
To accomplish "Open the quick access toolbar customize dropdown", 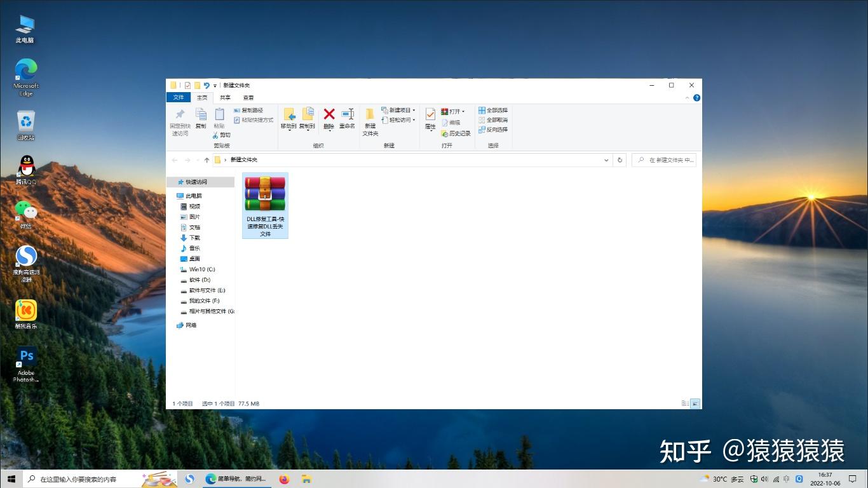I will 215,85.
